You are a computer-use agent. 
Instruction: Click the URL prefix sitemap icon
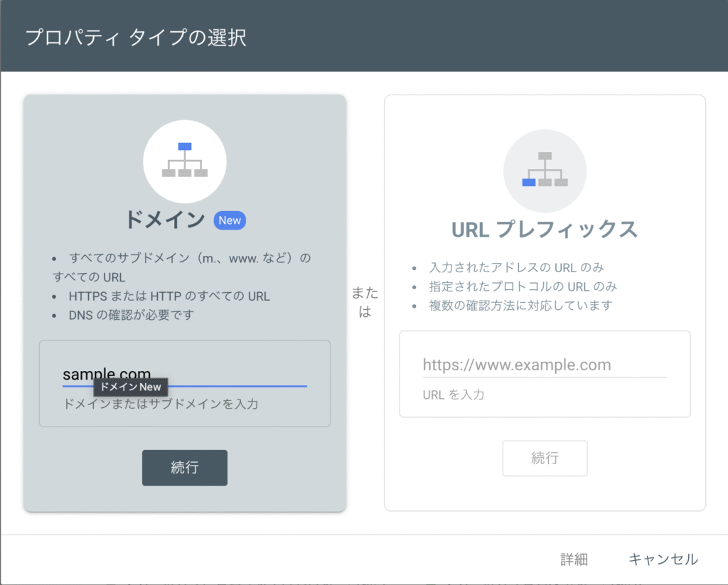click(x=545, y=171)
